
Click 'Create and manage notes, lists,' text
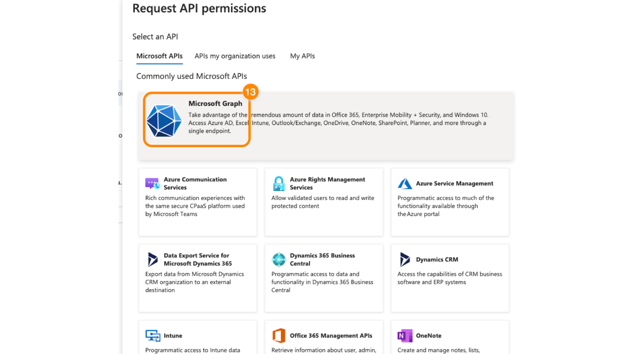pos(439,350)
